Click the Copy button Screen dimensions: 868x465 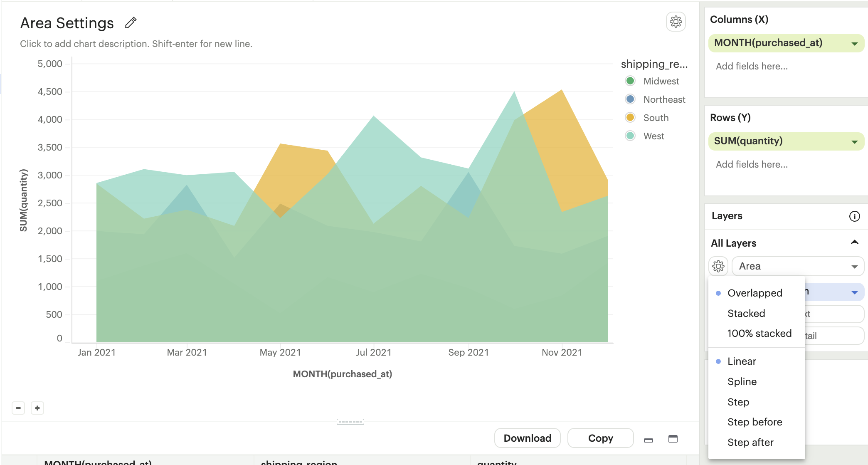point(600,438)
